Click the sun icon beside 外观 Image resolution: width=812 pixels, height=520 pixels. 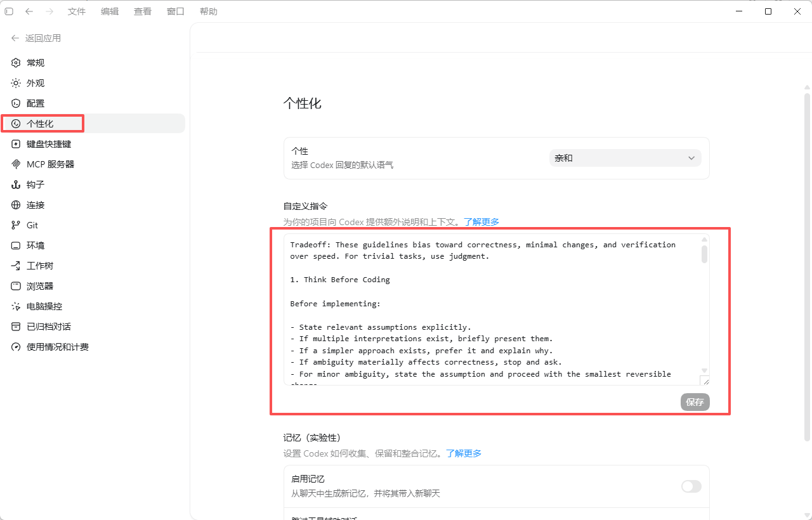pos(16,83)
